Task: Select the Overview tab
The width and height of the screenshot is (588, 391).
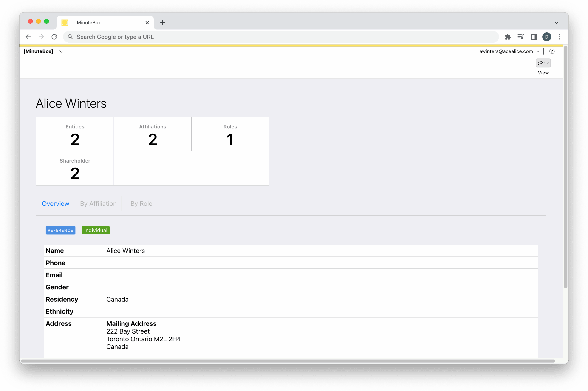Action: [55, 203]
